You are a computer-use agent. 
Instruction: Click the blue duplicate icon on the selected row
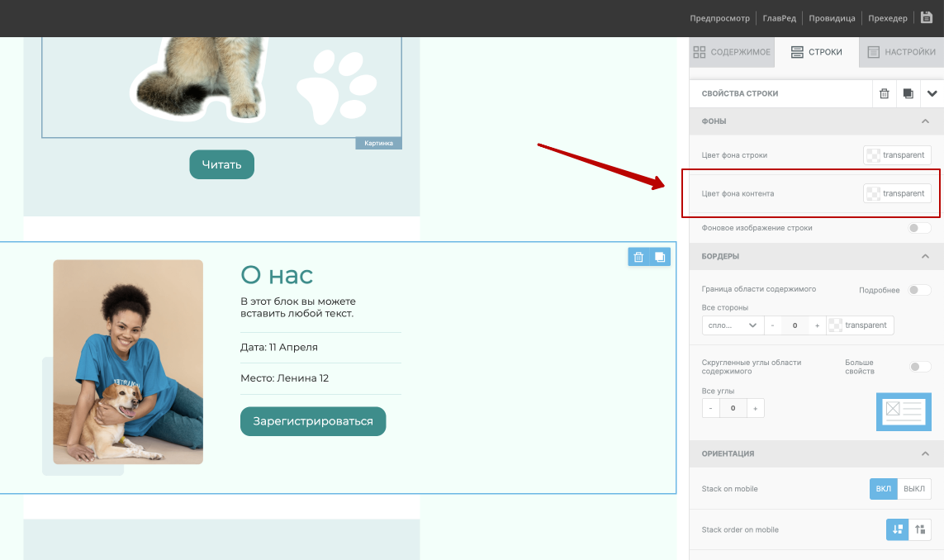pos(660,257)
